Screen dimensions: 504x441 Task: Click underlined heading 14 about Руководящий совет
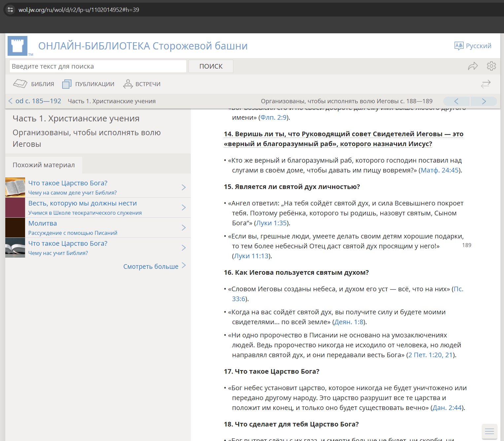point(344,139)
